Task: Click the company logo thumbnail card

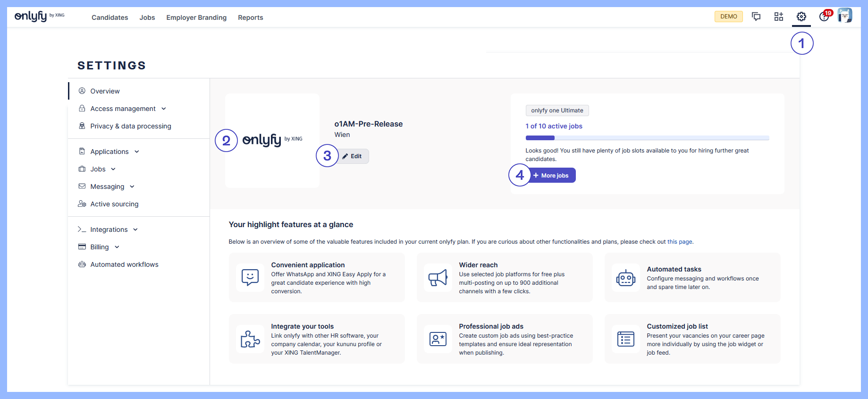Action: 272,140
